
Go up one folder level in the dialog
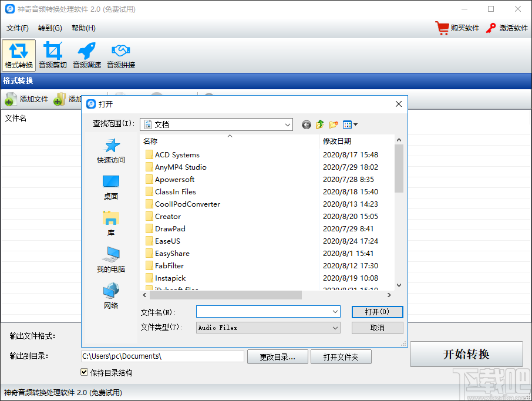click(320, 124)
